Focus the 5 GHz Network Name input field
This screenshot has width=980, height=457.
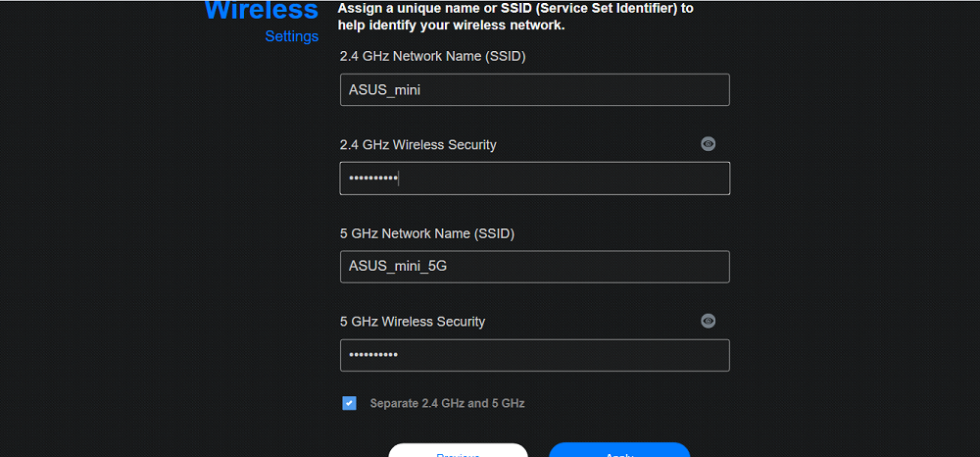point(535,267)
